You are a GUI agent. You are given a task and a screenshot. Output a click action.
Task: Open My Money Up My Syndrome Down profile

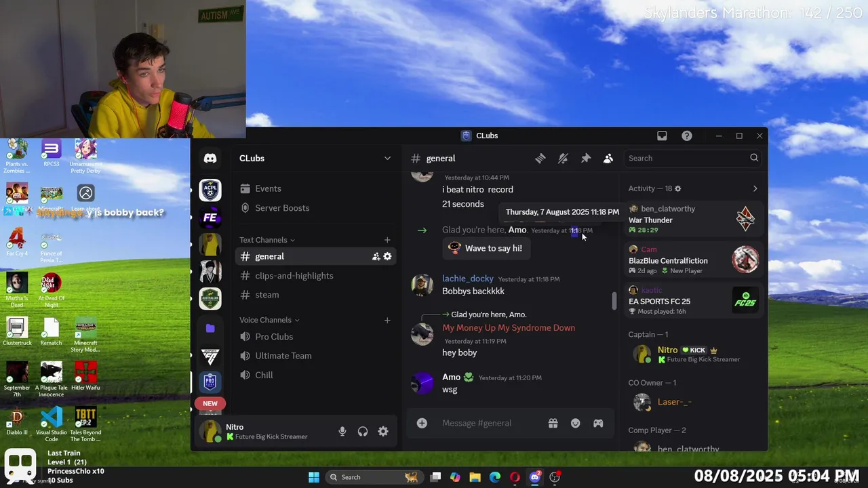click(509, 328)
